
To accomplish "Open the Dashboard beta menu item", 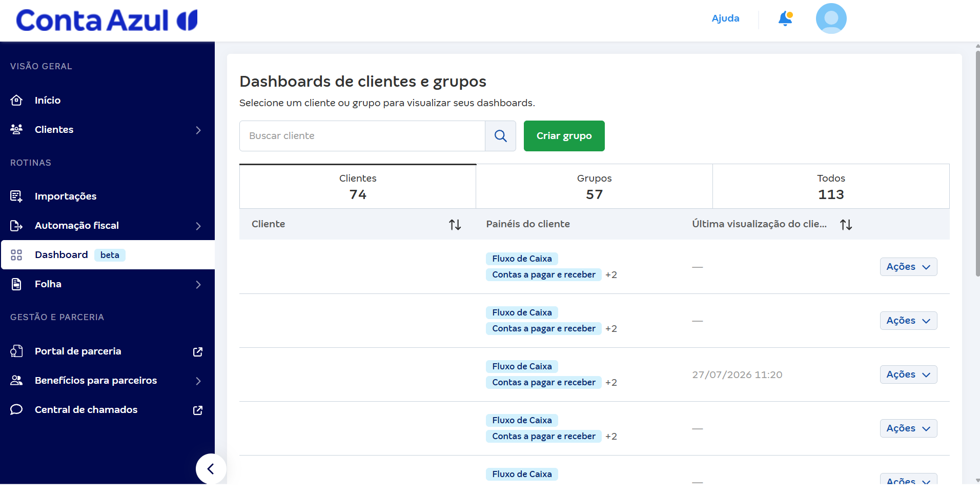I will tap(108, 255).
